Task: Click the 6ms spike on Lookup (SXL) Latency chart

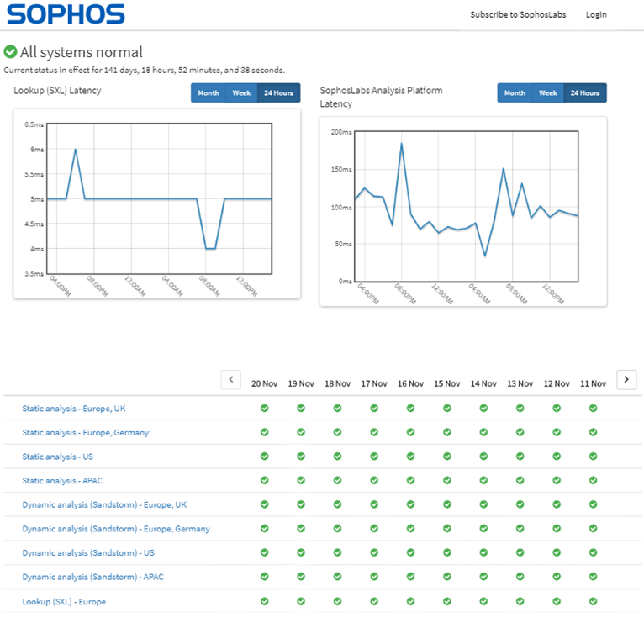Action: [76, 150]
